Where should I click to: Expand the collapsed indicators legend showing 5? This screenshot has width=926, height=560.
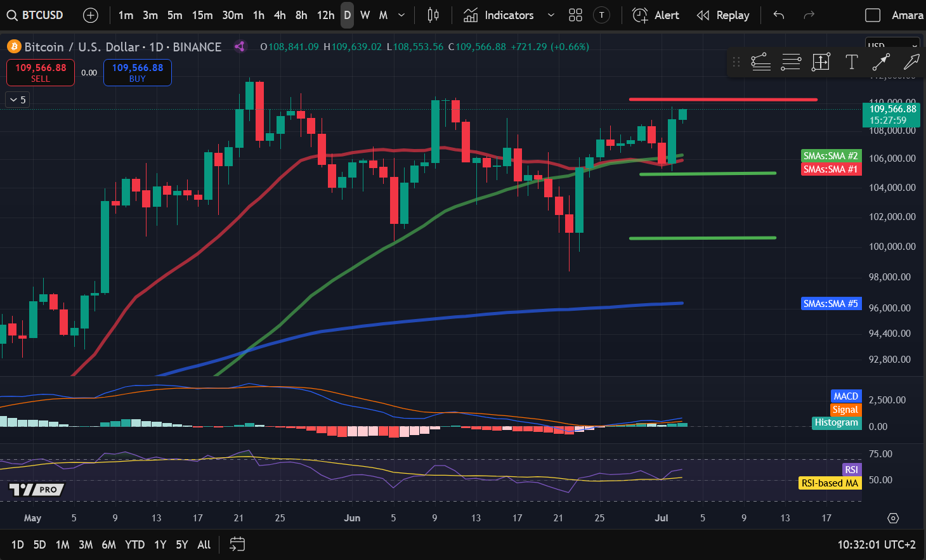click(x=17, y=100)
